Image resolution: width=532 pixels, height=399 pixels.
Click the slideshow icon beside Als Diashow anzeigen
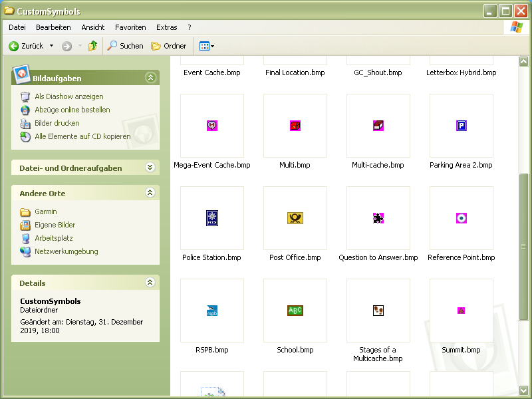coord(25,96)
